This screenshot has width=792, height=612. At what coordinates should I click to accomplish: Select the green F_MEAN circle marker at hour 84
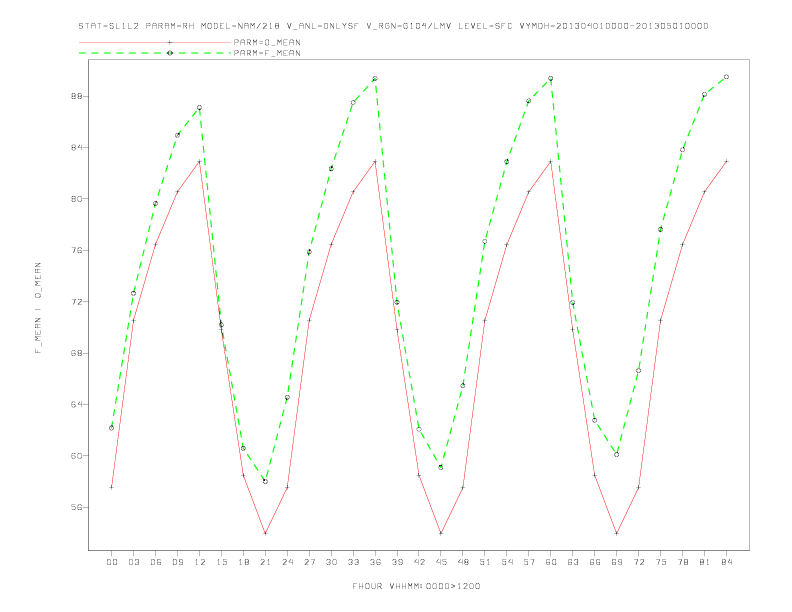click(726, 77)
